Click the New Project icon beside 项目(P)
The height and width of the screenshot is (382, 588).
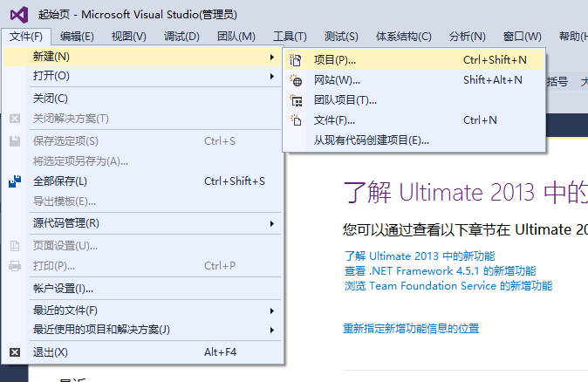(x=296, y=60)
